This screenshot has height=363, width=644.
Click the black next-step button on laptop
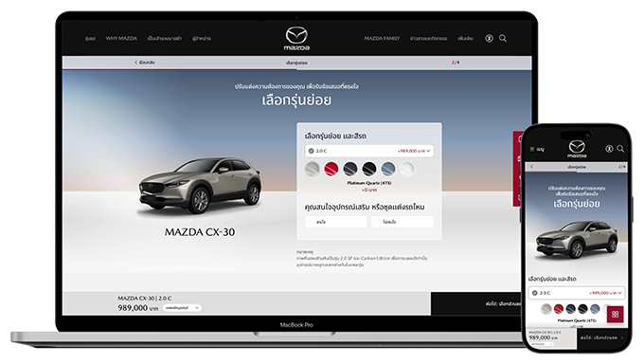[x=476, y=304]
